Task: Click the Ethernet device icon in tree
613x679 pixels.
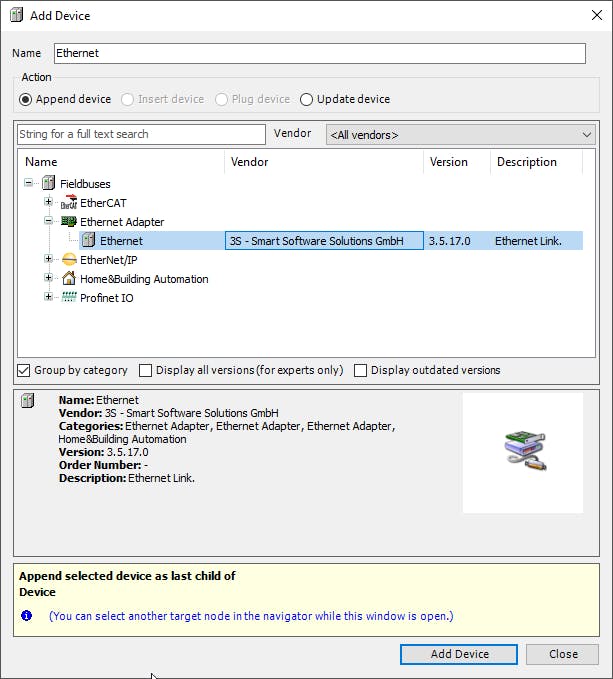Action: [x=88, y=240]
